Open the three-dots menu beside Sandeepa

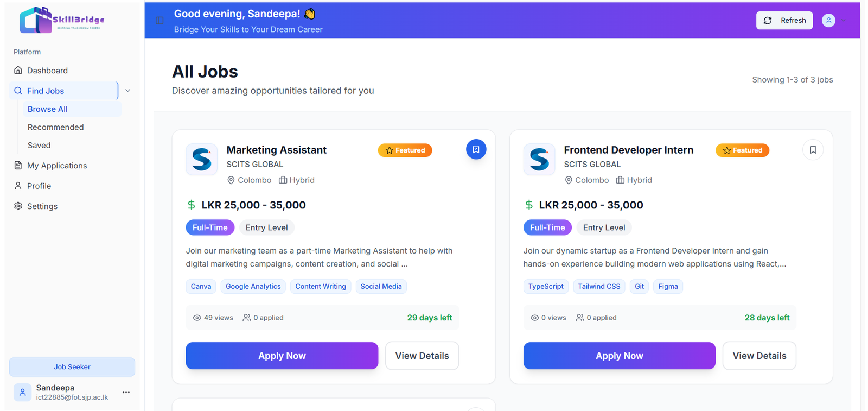pyautogui.click(x=126, y=392)
